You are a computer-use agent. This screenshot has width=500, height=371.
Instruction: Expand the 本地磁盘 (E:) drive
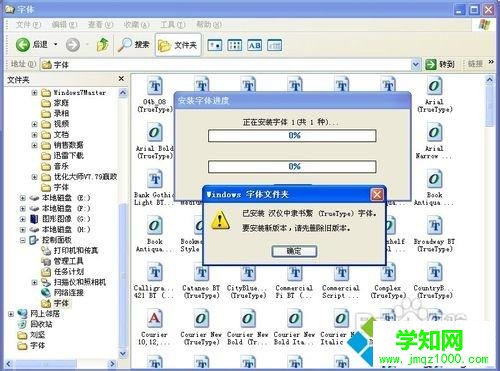[x=22, y=198]
